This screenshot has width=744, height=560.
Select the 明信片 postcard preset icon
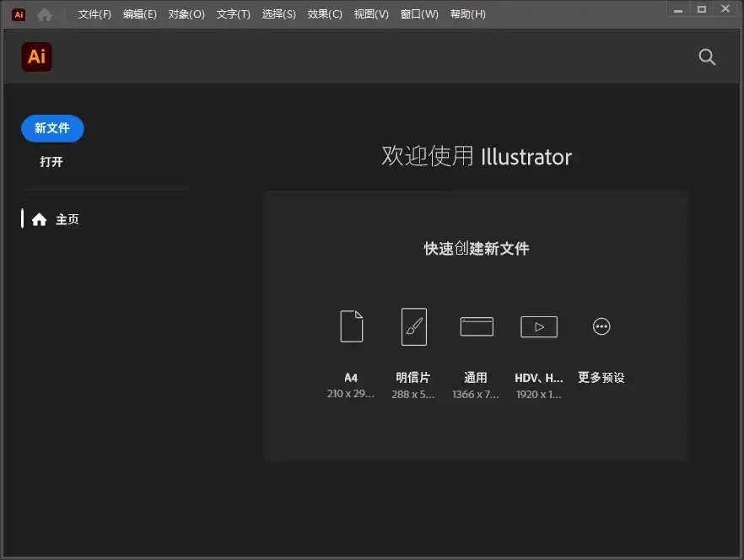coord(413,326)
